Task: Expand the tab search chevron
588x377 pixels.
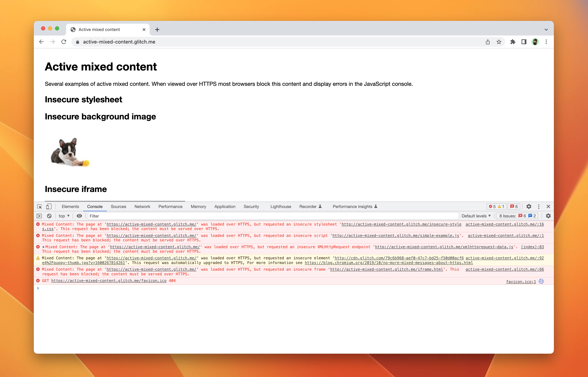Action: click(546, 30)
